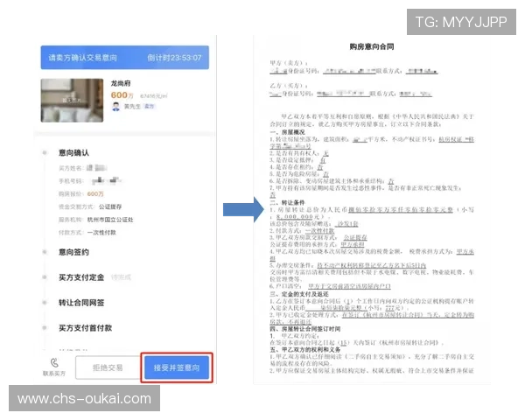This screenshot has height=420, width=525.
Task: Click the 三、定金的支付及返还 section heading
Action: pos(299,294)
